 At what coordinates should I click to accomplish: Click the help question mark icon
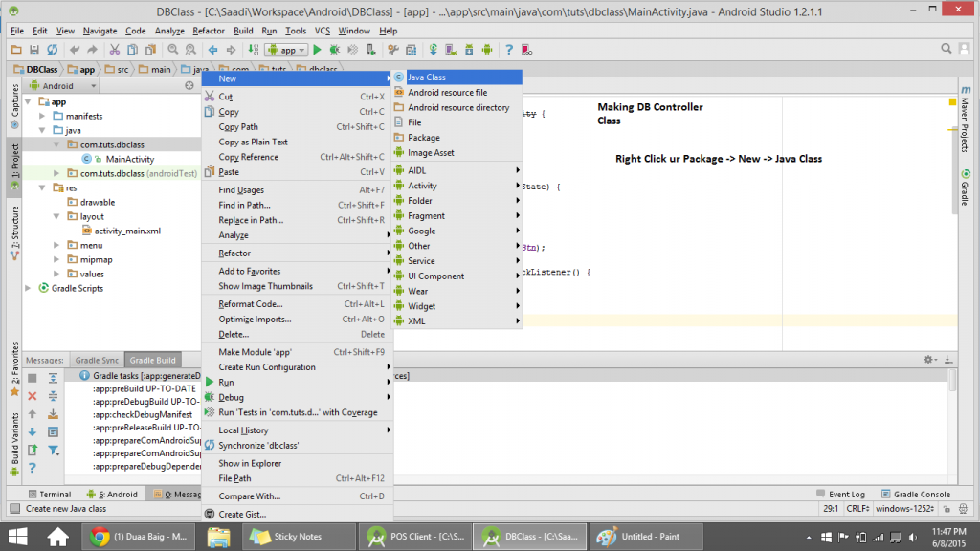pyautogui.click(x=508, y=49)
